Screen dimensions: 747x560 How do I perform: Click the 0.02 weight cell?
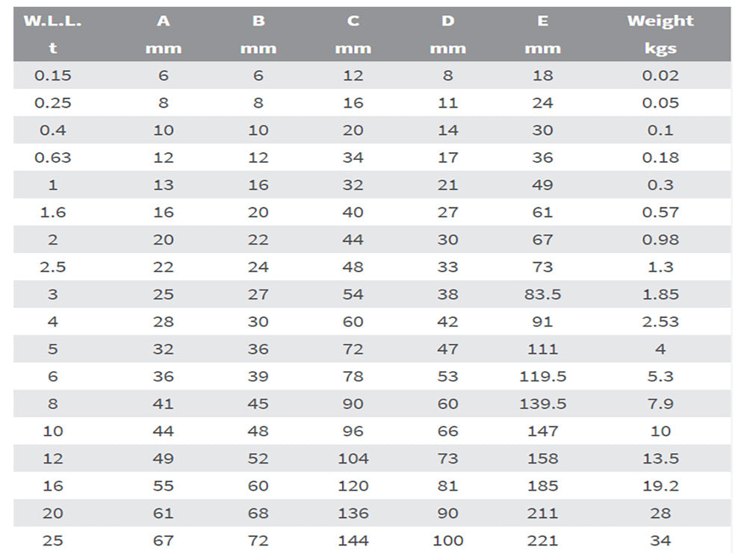point(660,75)
